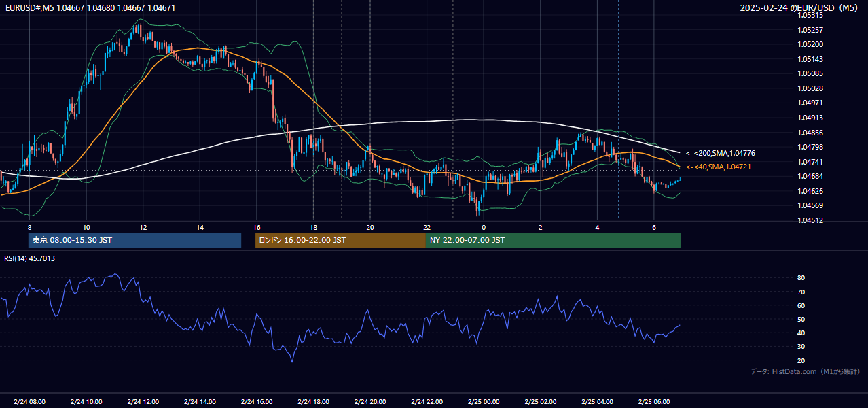This screenshot has width=868, height=408.
Task: Click the 2/25 04:00 time axis label
Action: coord(597,401)
